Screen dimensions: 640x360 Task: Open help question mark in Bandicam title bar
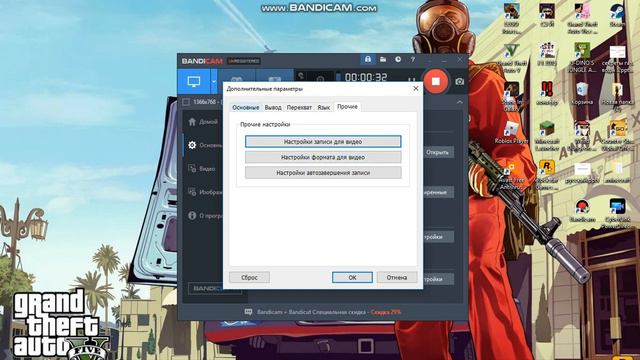tap(413, 60)
